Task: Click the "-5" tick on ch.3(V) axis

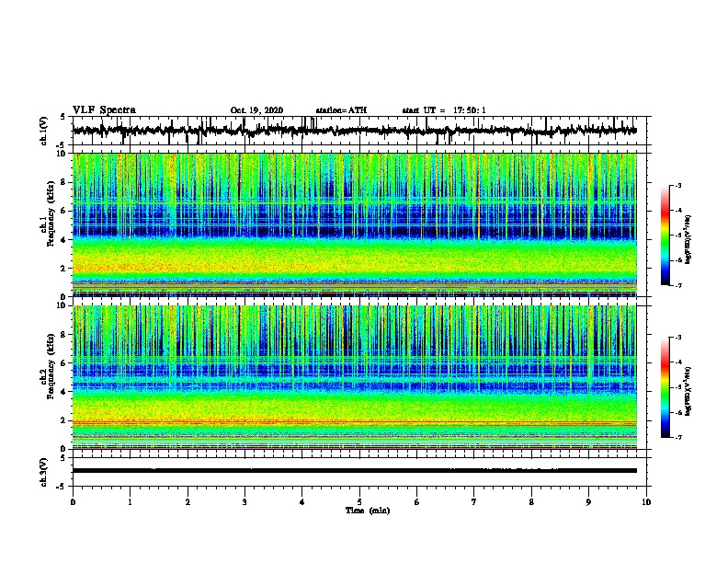Action: pyautogui.click(x=63, y=487)
